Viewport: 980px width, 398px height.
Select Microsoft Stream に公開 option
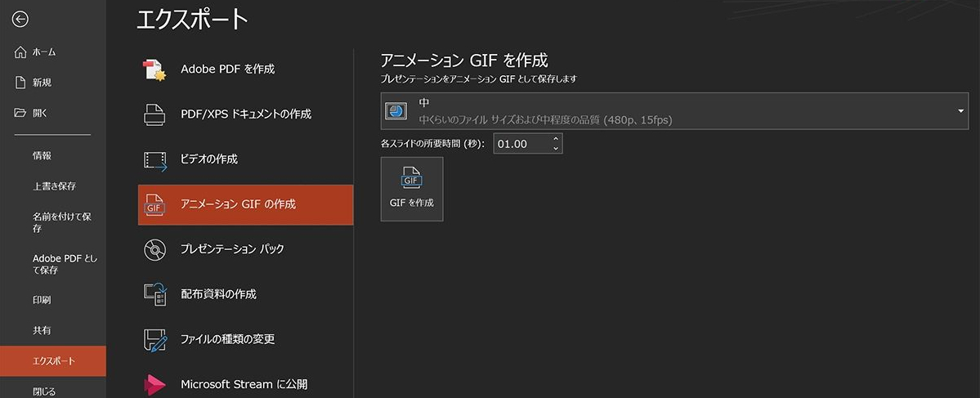(246, 384)
